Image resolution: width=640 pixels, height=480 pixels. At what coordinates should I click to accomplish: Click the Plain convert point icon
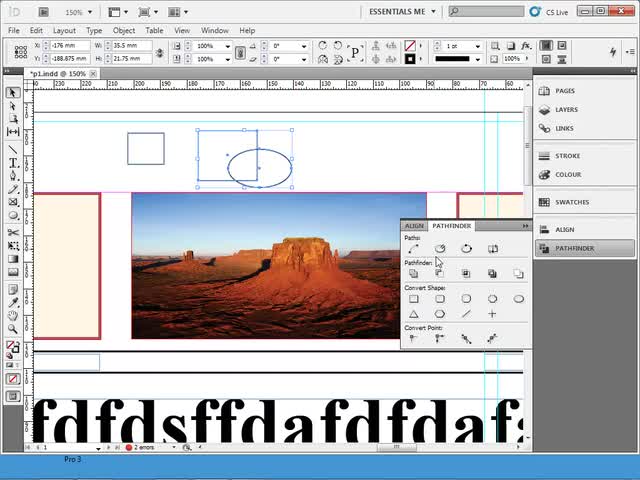point(413,338)
